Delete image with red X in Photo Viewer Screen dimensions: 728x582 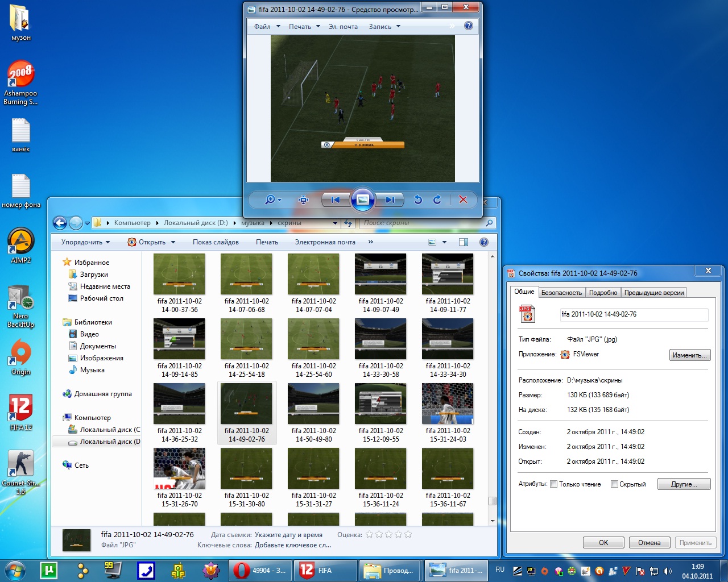point(463,199)
